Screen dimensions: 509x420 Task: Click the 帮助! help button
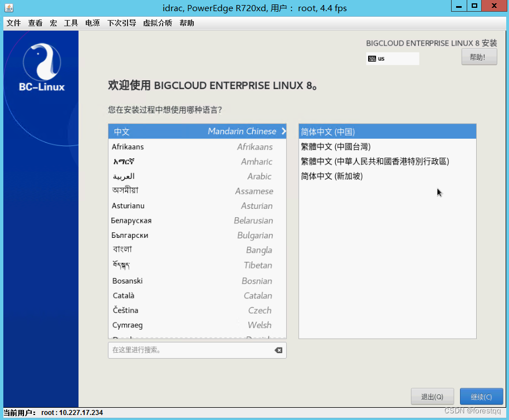[x=479, y=57]
